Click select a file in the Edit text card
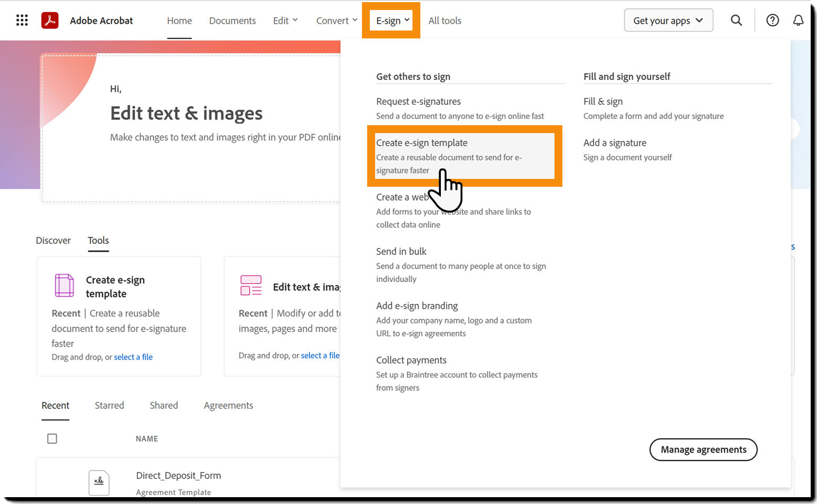Image resolution: width=817 pixels, height=504 pixels. click(x=320, y=356)
